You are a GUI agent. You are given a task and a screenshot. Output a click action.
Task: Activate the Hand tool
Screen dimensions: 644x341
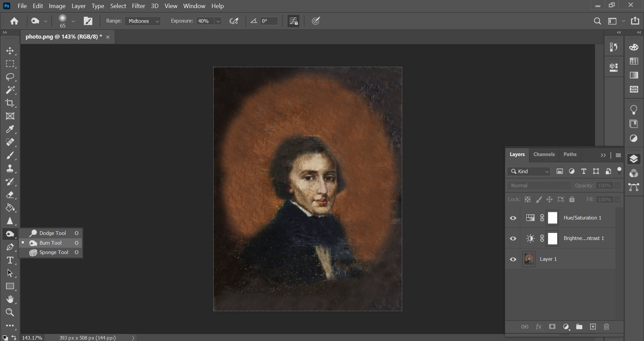click(x=10, y=299)
